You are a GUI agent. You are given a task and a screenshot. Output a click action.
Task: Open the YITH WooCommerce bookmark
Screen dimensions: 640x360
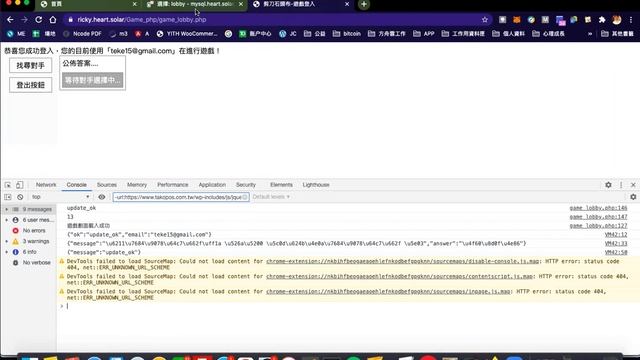click(187, 34)
